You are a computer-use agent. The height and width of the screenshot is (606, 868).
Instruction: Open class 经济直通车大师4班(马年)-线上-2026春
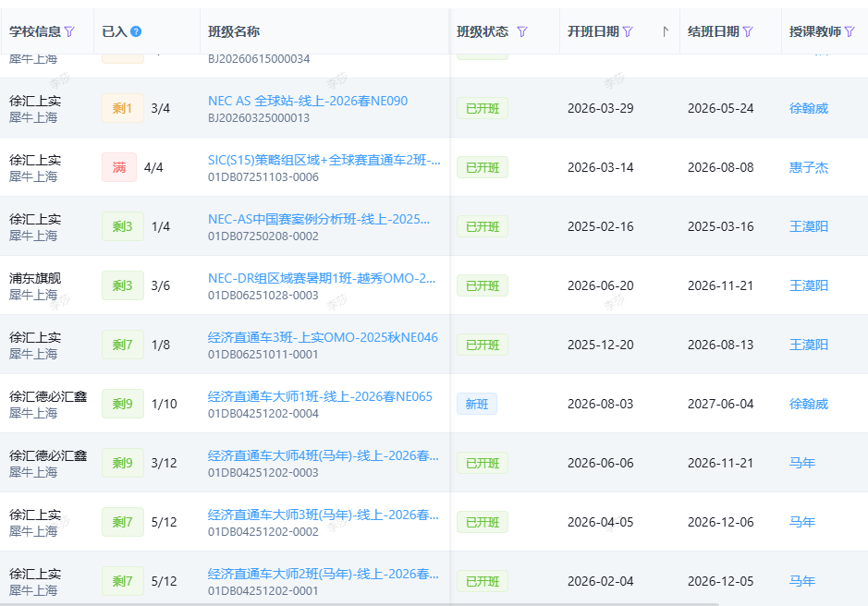pyautogui.click(x=324, y=456)
